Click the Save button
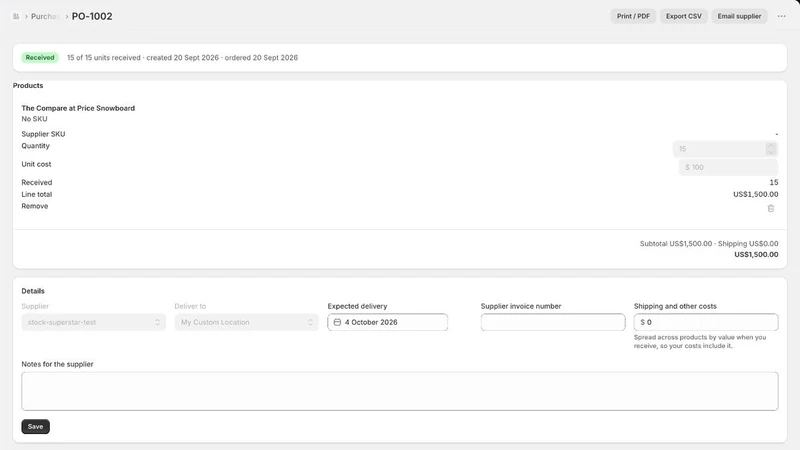Screen dimensions: 800x450 [x=35, y=427]
